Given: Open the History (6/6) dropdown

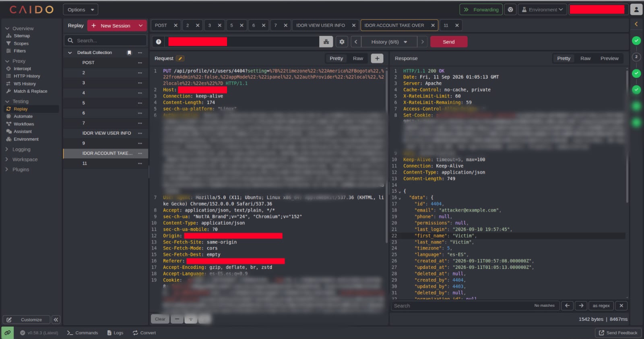Looking at the screenshot, I should point(389,42).
